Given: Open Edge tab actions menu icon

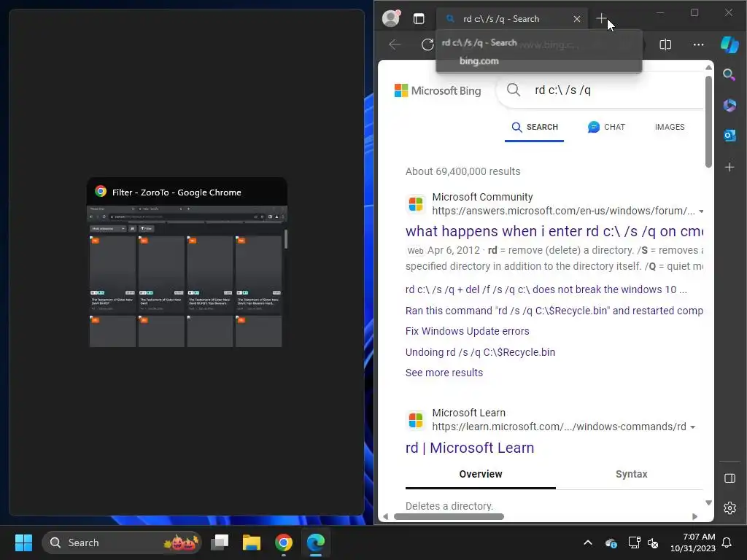Looking at the screenshot, I should point(419,18).
